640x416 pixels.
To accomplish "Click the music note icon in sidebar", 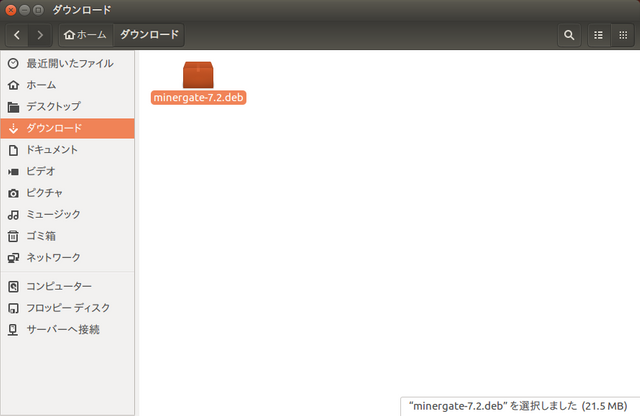I will coord(13,215).
